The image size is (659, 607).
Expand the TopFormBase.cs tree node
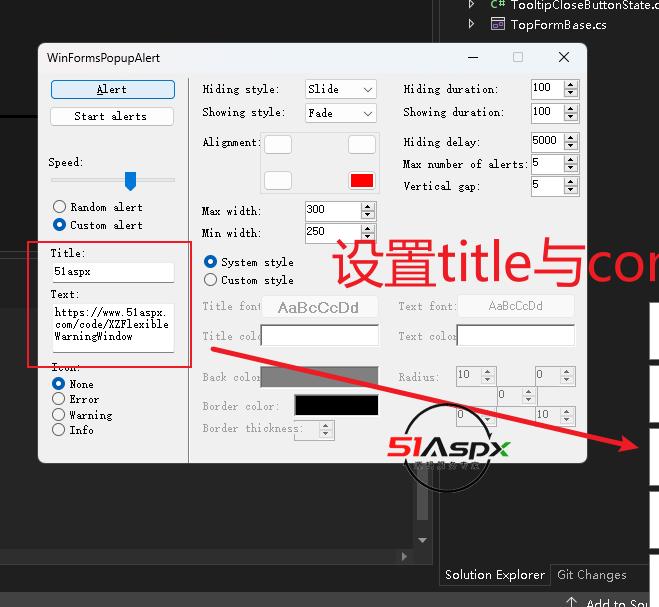pos(472,24)
